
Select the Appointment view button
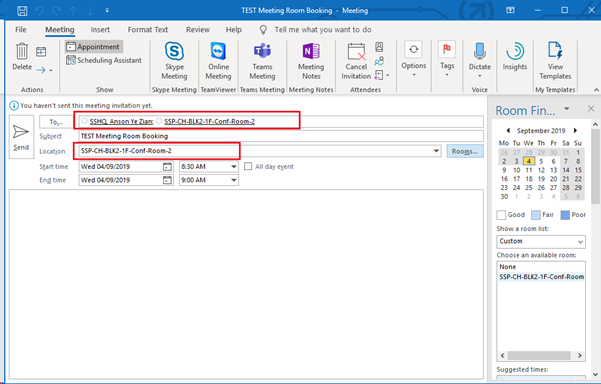click(x=93, y=47)
